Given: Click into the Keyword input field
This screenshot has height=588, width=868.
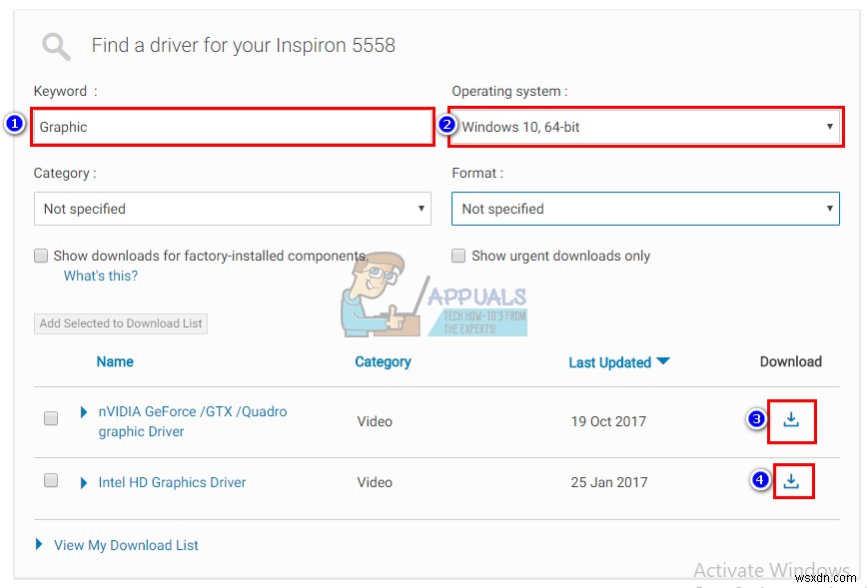Looking at the screenshot, I should click(x=233, y=127).
